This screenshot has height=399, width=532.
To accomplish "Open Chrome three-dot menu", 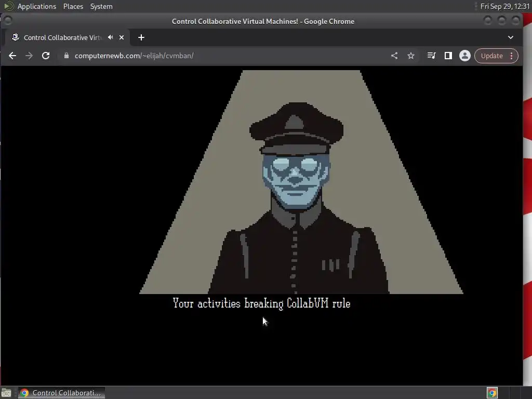I will point(512,56).
